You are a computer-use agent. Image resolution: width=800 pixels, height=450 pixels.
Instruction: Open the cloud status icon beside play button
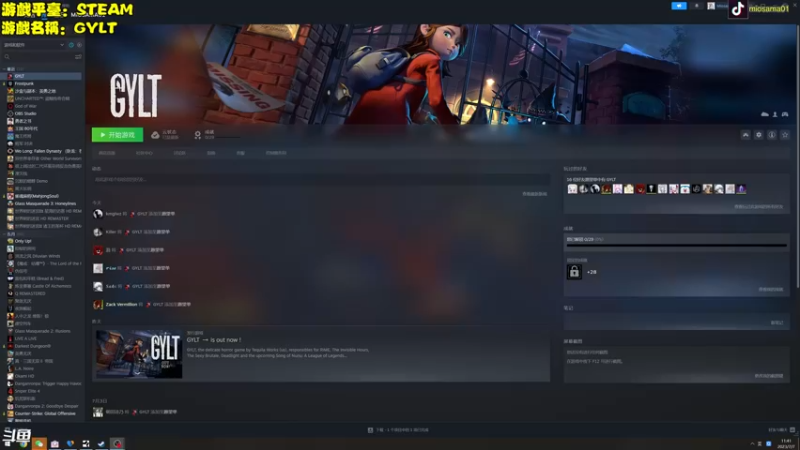155,135
